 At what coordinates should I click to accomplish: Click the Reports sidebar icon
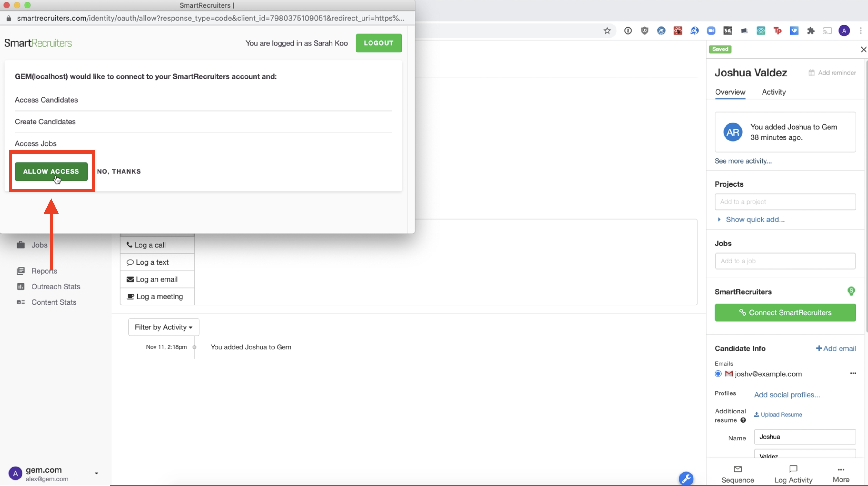(x=21, y=271)
